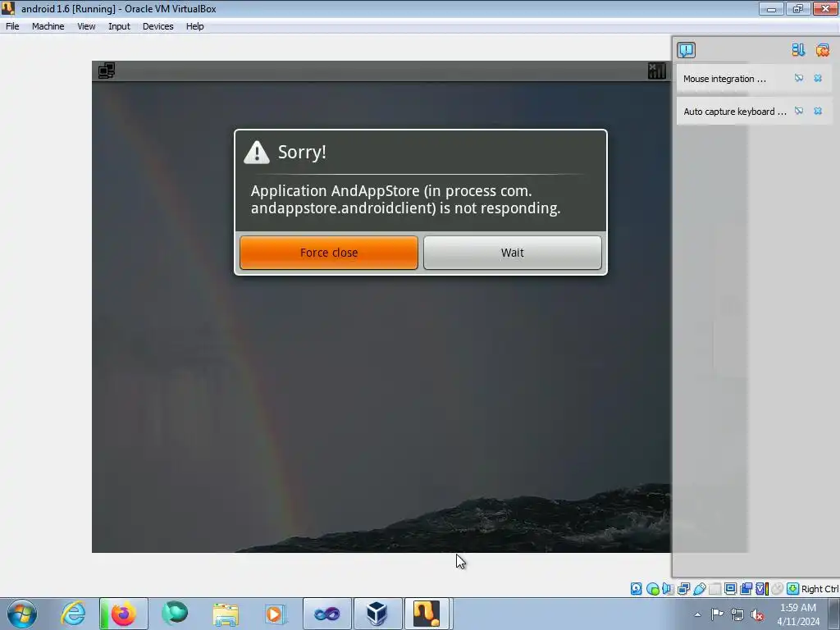Click the notification sort order icon
Viewport: 840px width, 630px height.
[798, 50]
